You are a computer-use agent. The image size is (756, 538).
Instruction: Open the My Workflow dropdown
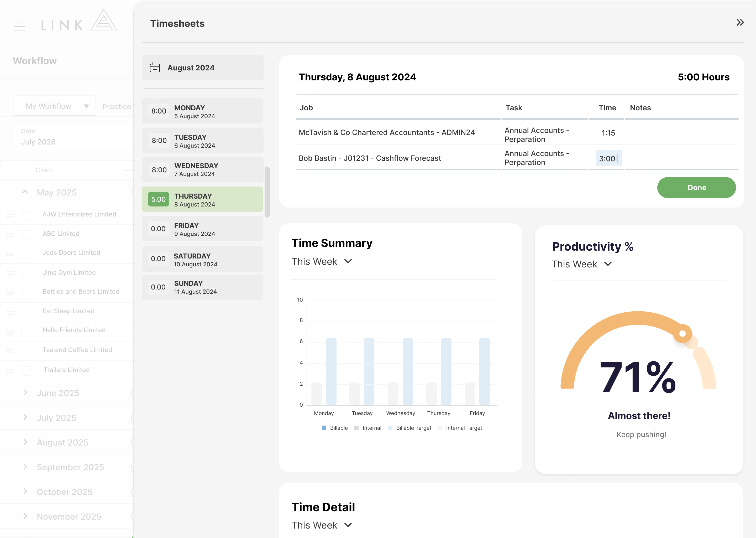(x=54, y=106)
